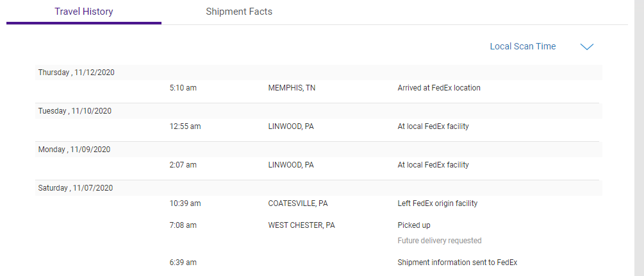Click the WEST CHESTER, PA location entry
The width and height of the screenshot is (644, 276).
[301, 225]
